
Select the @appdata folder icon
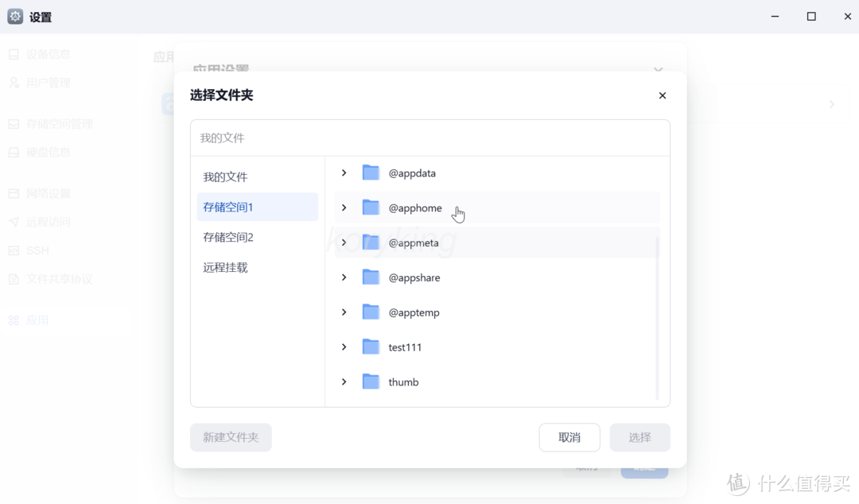point(371,173)
